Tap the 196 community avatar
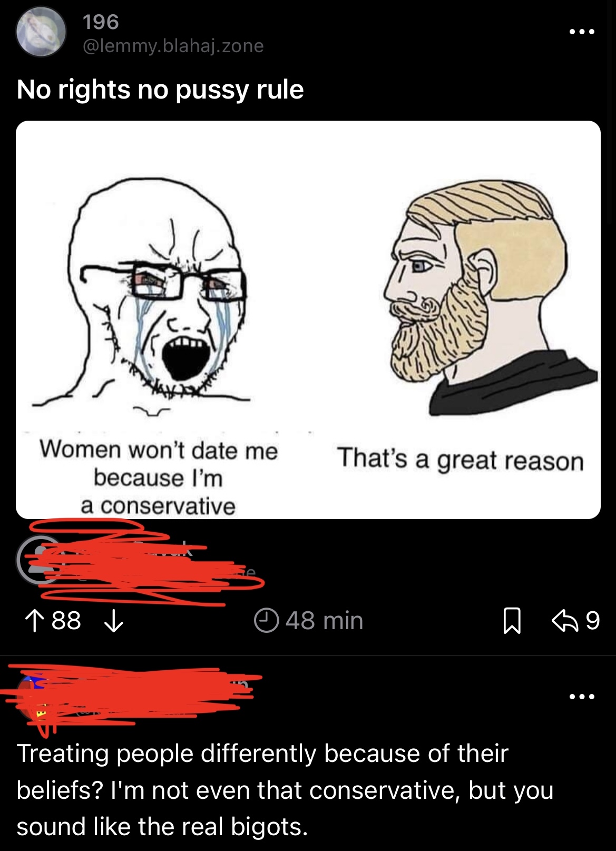The width and height of the screenshot is (616, 851). click(41, 32)
